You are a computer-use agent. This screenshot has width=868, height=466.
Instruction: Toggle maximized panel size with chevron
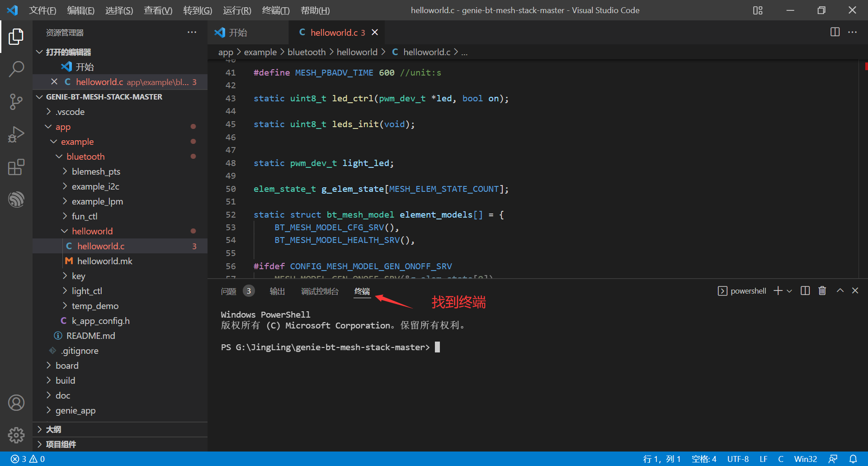pos(840,291)
